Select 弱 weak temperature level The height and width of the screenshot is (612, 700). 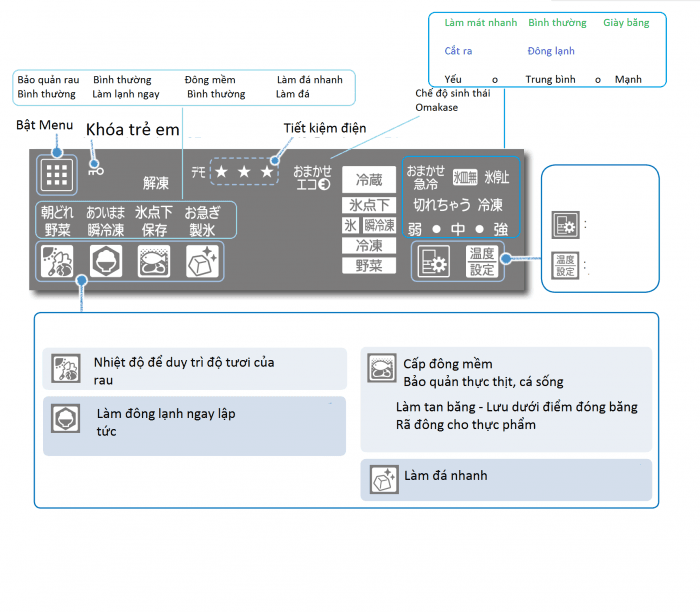pyautogui.click(x=414, y=229)
